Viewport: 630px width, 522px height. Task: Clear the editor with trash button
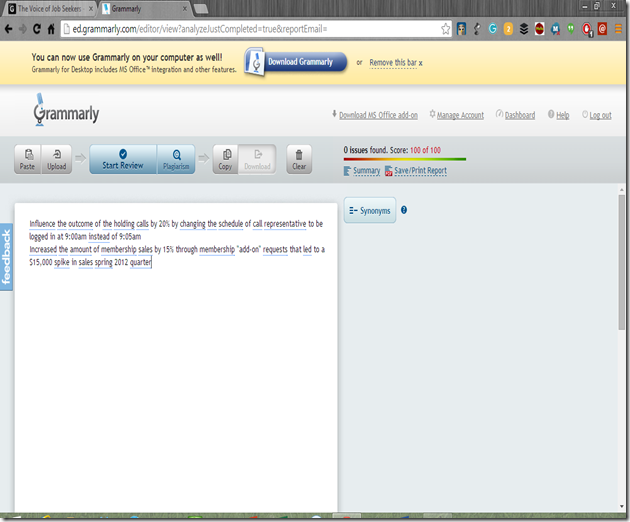tap(299, 160)
